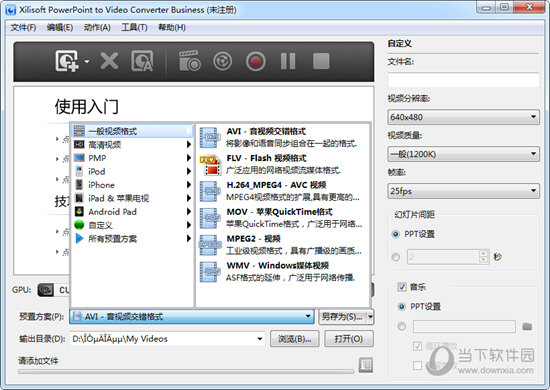Screen dimensions: 550x390
Task: Open the 帧率 25fps dropdown
Action: [x=463, y=191]
